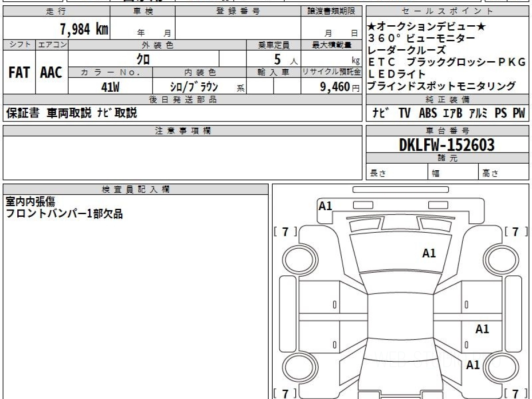Select the ABS equipment entry
Screen dimensions: 532x399
click(x=428, y=113)
